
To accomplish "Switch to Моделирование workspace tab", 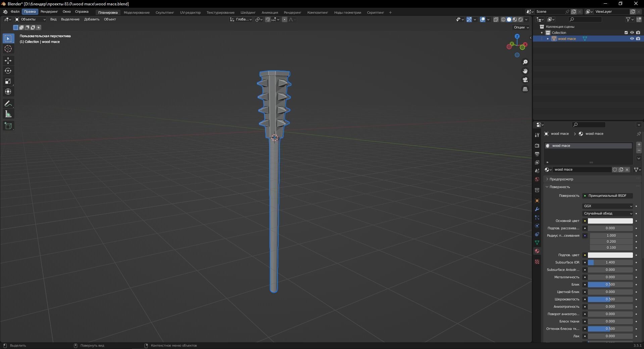I will [137, 12].
